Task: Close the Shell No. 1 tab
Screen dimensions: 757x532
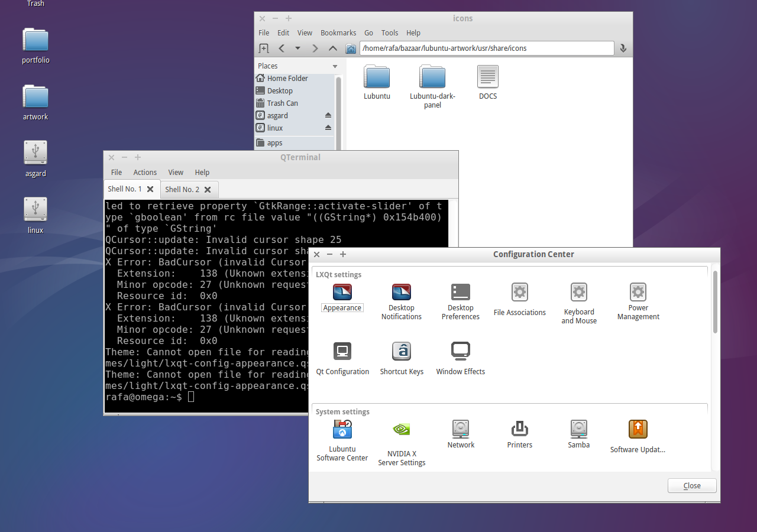Action: point(150,189)
